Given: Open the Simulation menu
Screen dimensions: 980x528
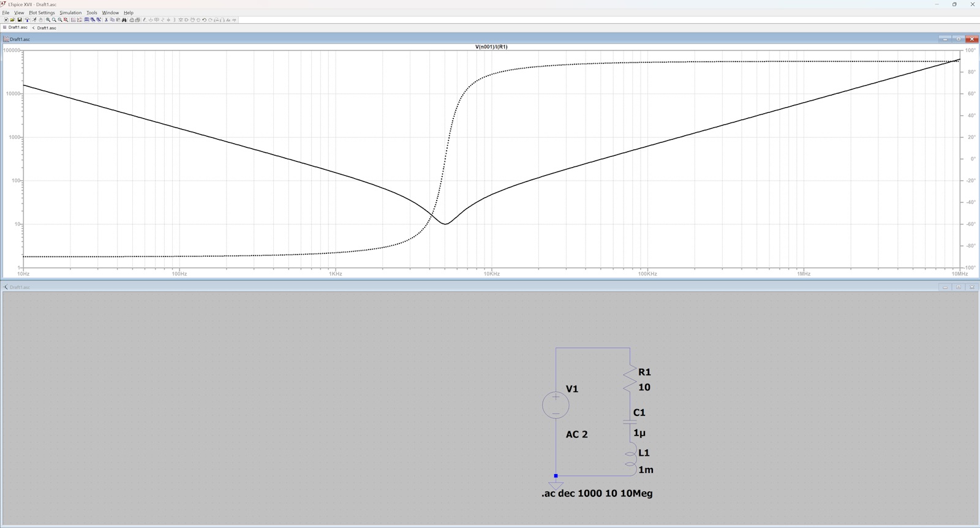Looking at the screenshot, I should click(70, 12).
